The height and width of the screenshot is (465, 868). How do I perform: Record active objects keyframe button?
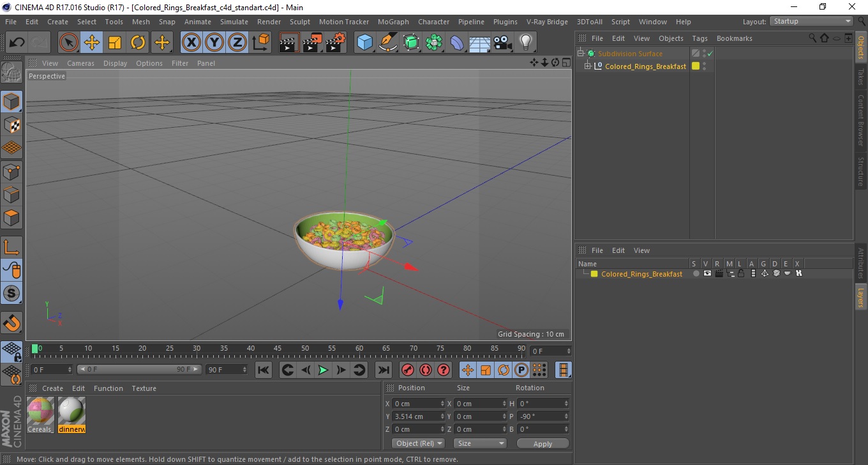click(x=407, y=370)
